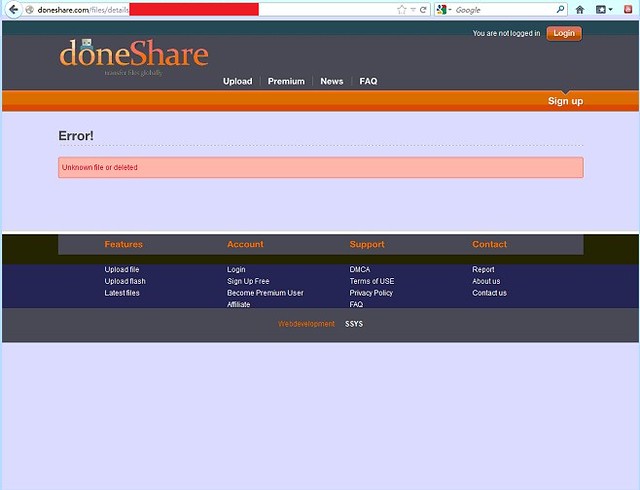This screenshot has height=490, width=640.
Task: Open the News section
Action: coord(331,81)
